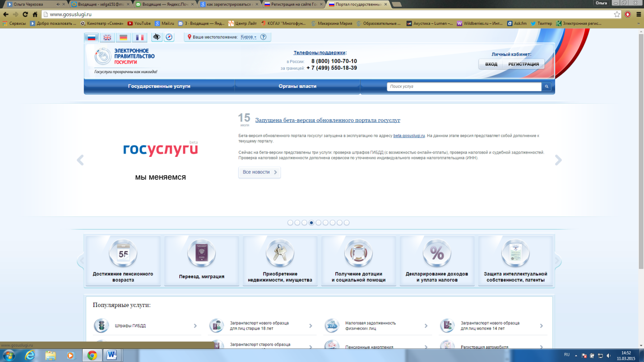
Task: Reload the page in Chrome
Action: click(x=25, y=14)
